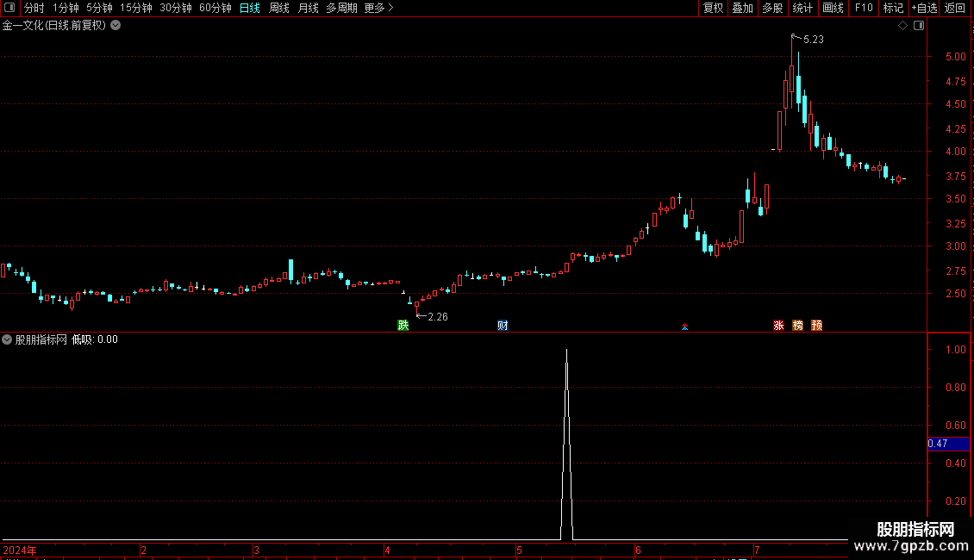
Task: Click the blue 财 marker icon
Action: coord(503,326)
